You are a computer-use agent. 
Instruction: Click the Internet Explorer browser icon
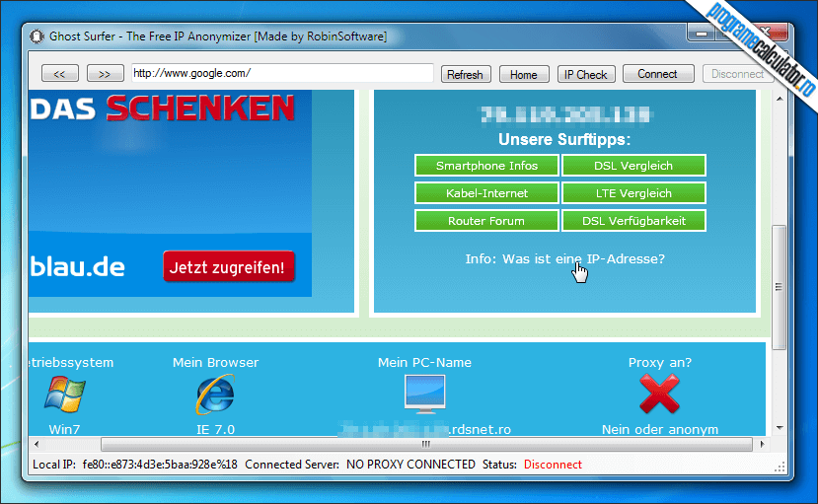click(x=215, y=395)
